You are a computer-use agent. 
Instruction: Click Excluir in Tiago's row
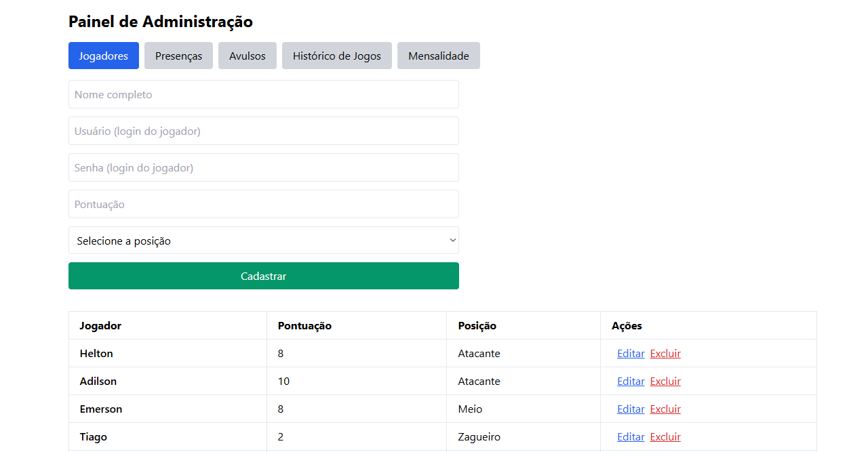[x=665, y=436]
